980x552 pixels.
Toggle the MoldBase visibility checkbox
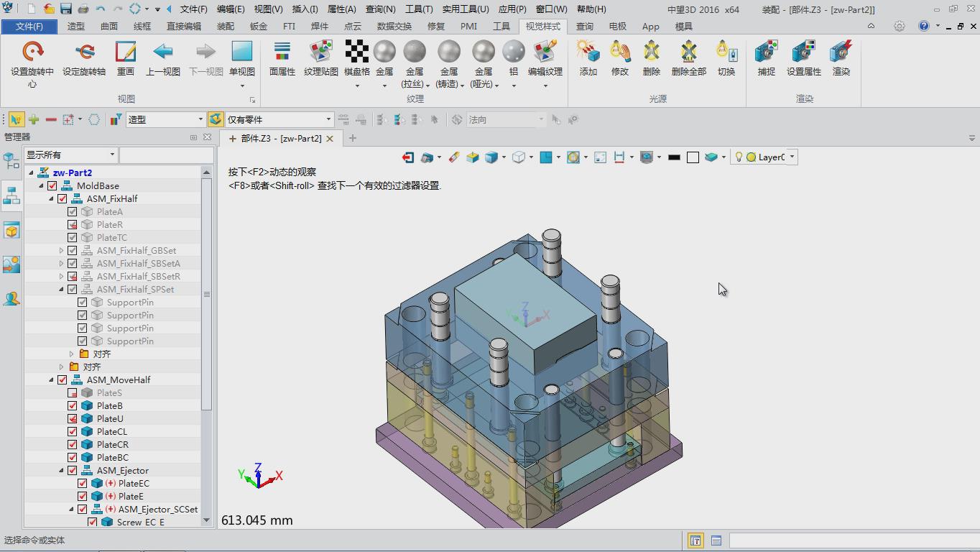(52, 186)
